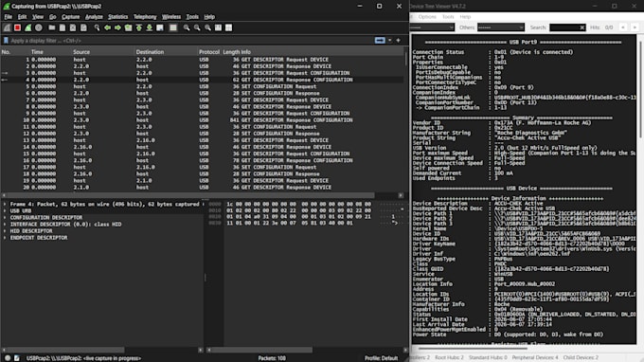The image size is (644, 362).
Task: Open expert information status bar icon
Action: click(8, 358)
